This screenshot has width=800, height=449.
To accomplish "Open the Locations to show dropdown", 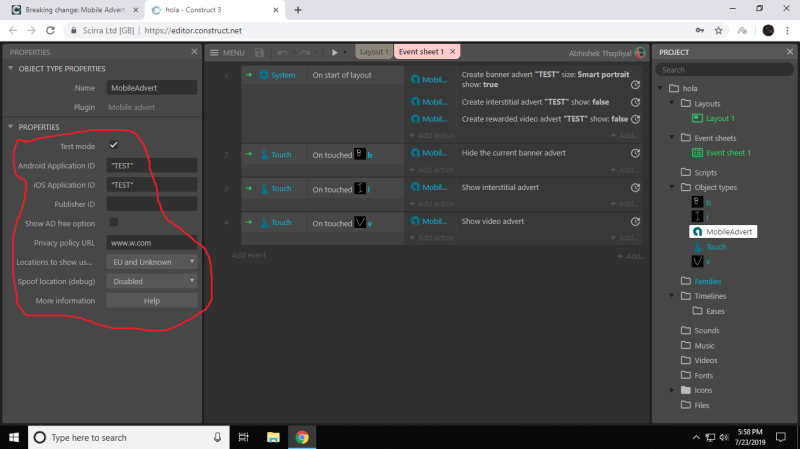I will [x=152, y=262].
